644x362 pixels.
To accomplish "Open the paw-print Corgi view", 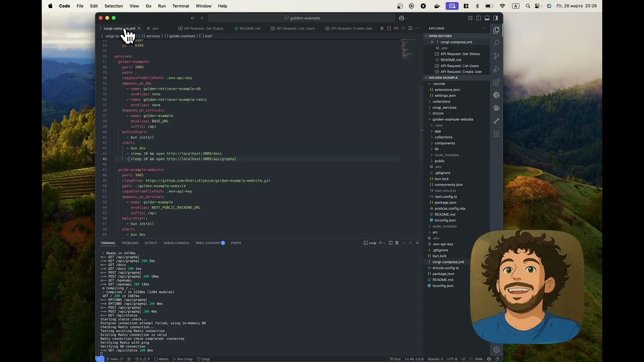I will click(497, 108).
